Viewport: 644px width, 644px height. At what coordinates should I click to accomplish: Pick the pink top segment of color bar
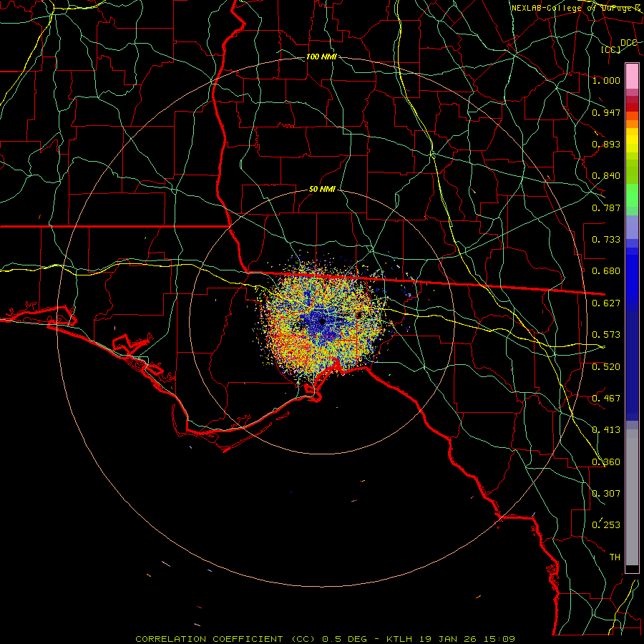point(632,77)
